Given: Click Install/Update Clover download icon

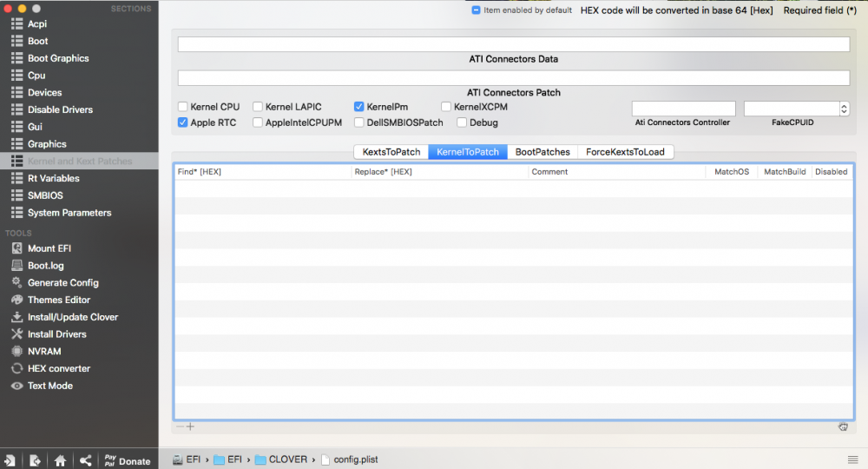Looking at the screenshot, I should 17,317.
